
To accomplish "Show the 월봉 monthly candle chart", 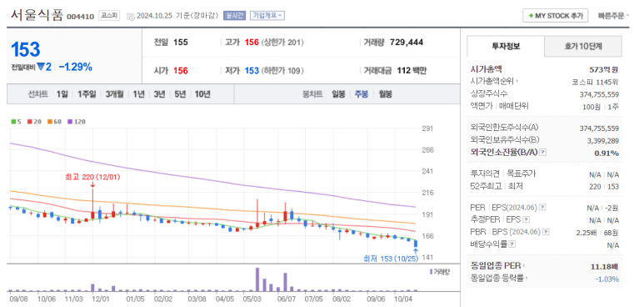I will point(385,94).
